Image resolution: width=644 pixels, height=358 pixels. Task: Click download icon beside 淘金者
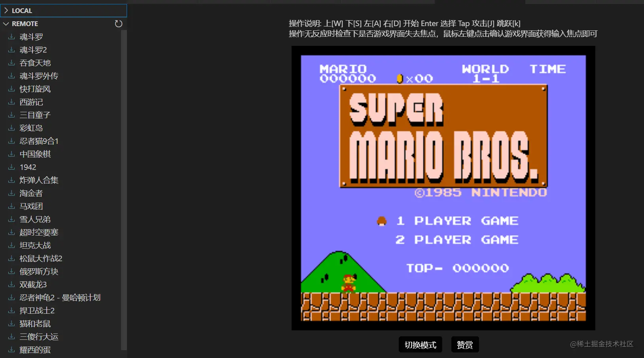point(11,193)
